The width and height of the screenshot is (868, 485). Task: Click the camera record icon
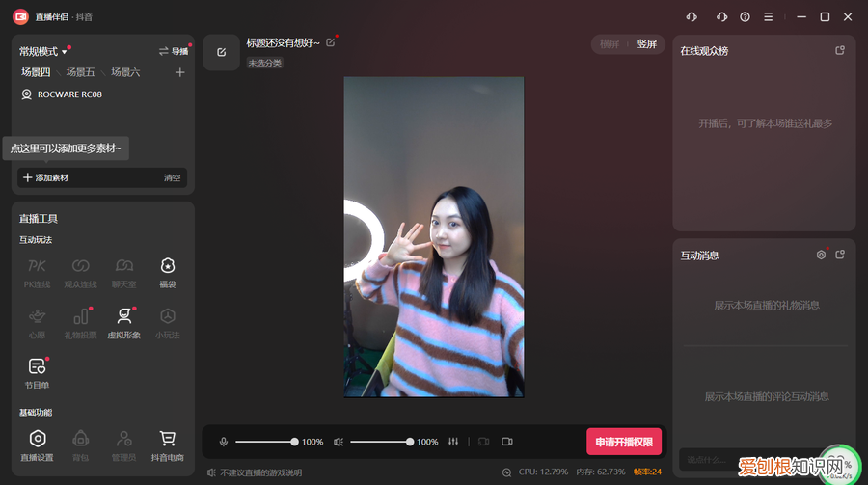tap(507, 442)
